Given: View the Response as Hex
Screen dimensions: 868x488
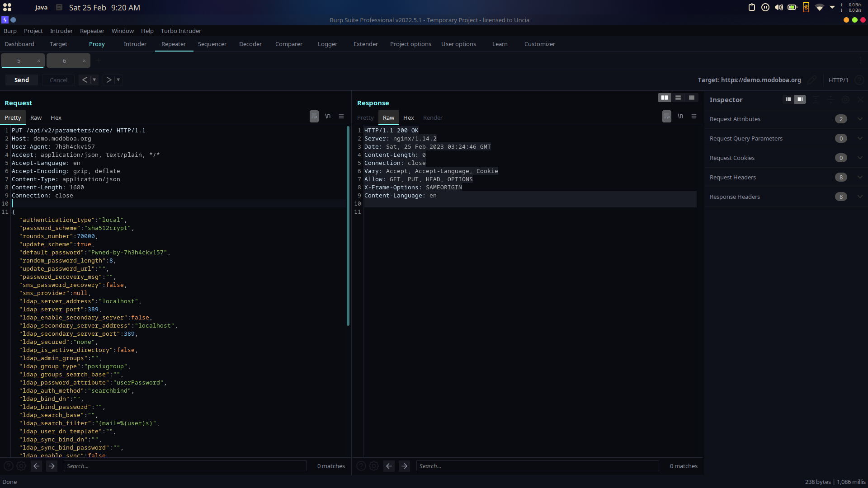Looking at the screenshot, I should [408, 117].
